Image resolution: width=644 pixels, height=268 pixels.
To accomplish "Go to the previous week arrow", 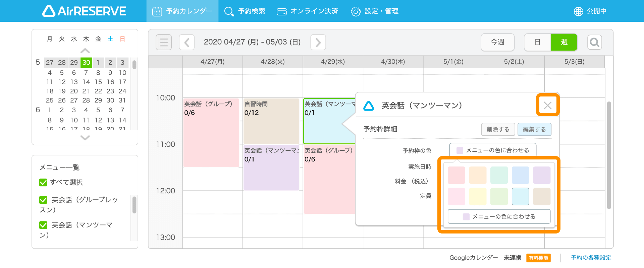I will (187, 42).
